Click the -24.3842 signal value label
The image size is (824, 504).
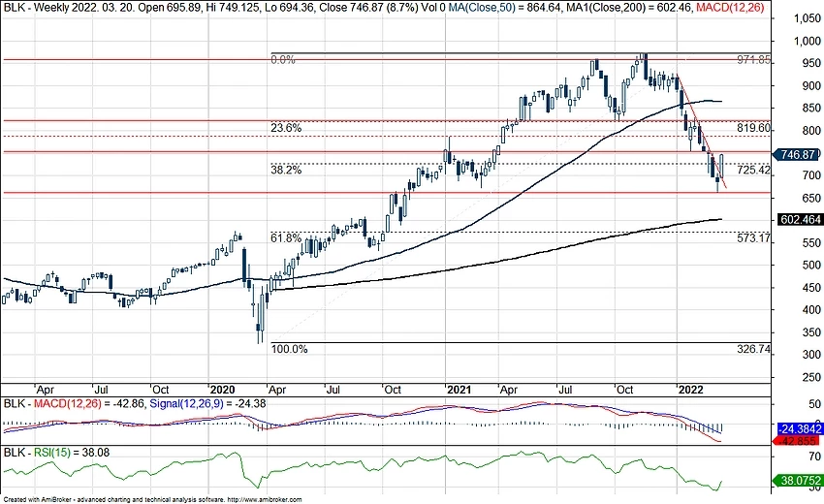click(x=800, y=428)
